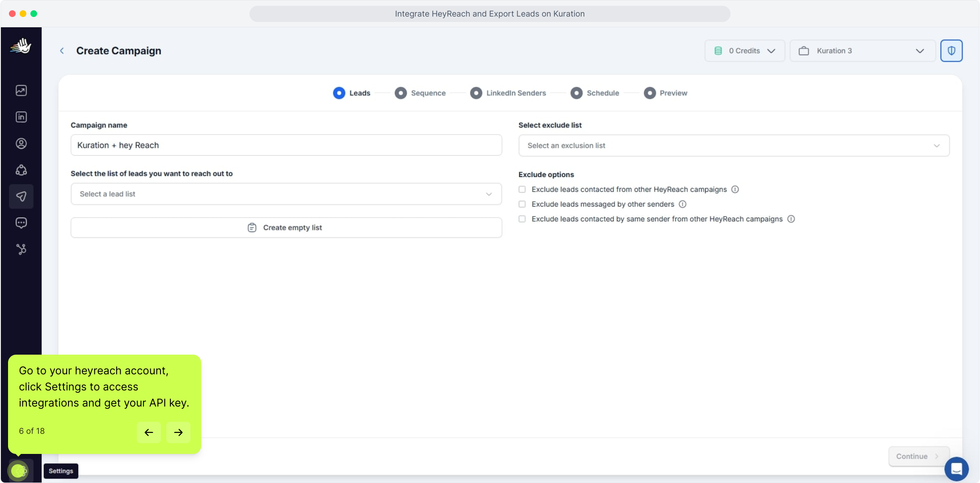
Task: Click the '6 of 18' step counter
Action: tap(32, 431)
